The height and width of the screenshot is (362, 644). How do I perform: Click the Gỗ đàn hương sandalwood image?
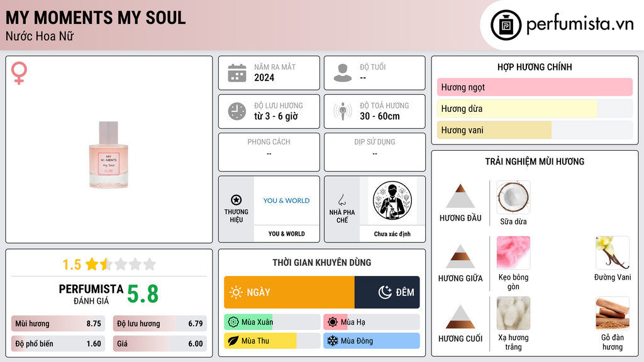pyautogui.click(x=613, y=314)
